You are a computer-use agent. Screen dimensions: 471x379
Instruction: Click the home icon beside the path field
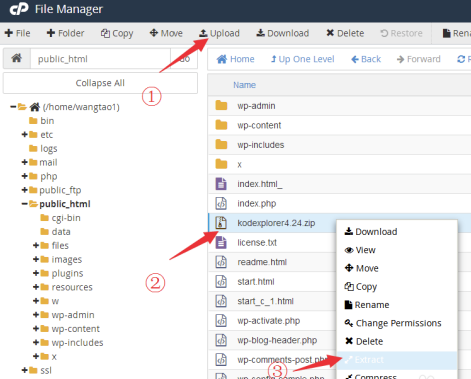pos(17,59)
